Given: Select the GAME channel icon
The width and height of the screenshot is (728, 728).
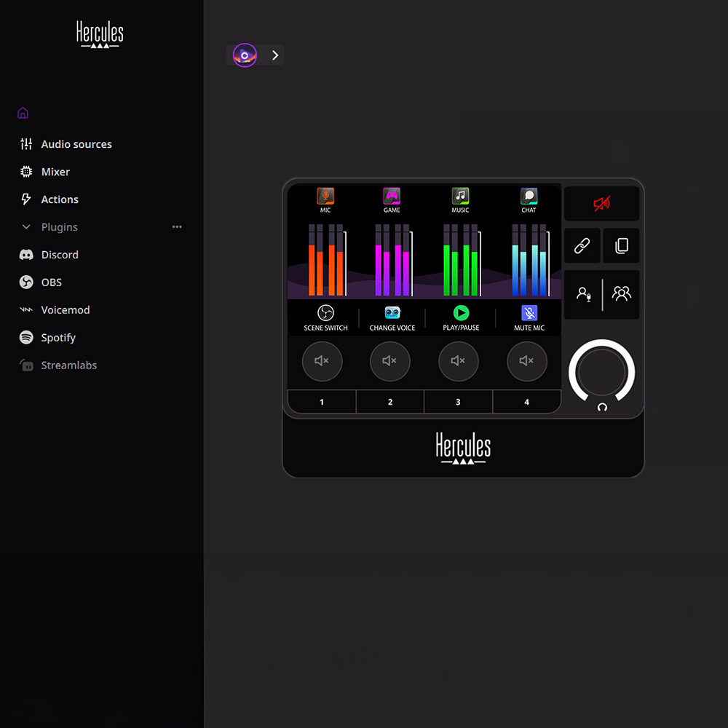Looking at the screenshot, I should click(392, 196).
